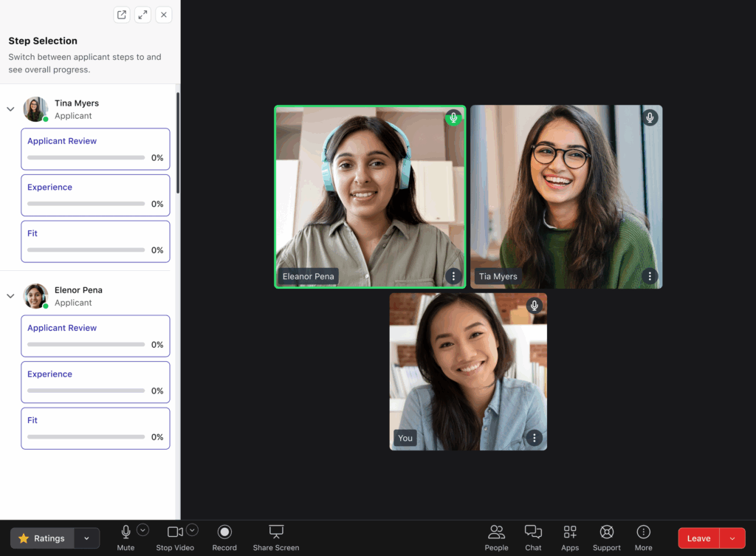756x556 pixels.
Task: Collapse Tina Myers applicant steps
Action: coord(10,109)
